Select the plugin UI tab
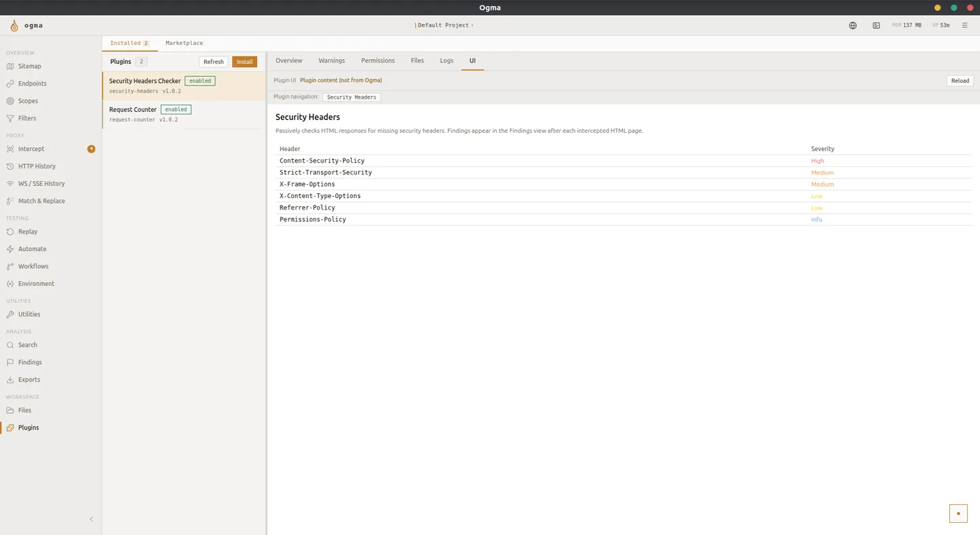980x535 pixels. 472,61
